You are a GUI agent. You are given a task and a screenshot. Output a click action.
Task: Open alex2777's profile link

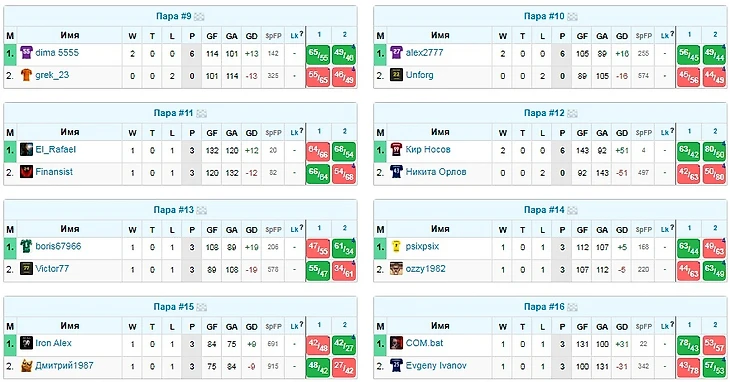424,53
